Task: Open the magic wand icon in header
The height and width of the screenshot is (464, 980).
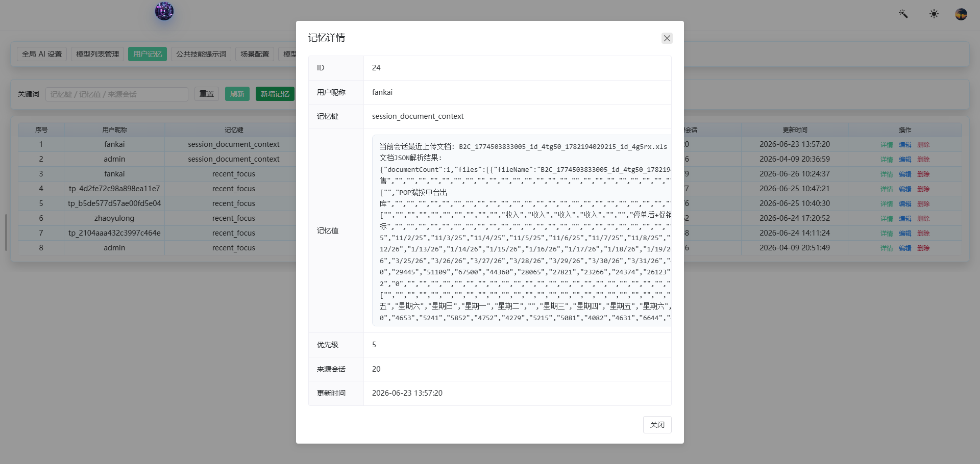Action: tap(903, 14)
